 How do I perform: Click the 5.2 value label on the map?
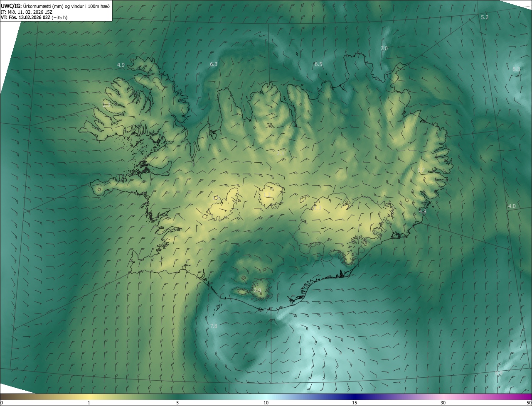pyautogui.click(x=485, y=17)
